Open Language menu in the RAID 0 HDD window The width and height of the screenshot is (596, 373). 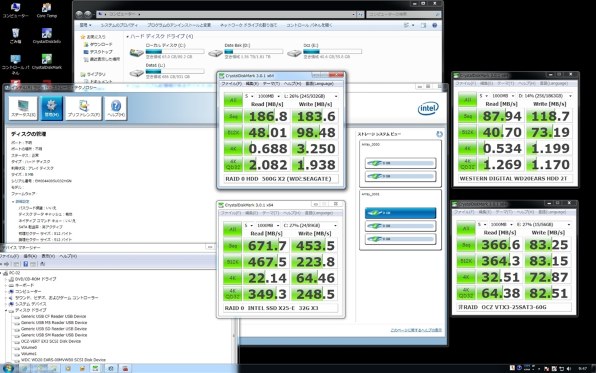click(320, 84)
